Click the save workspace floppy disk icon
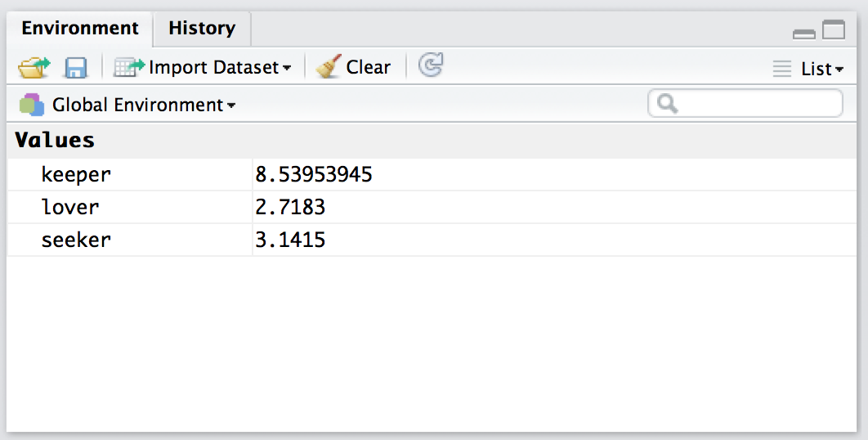The width and height of the screenshot is (868, 440). coord(76,67)
